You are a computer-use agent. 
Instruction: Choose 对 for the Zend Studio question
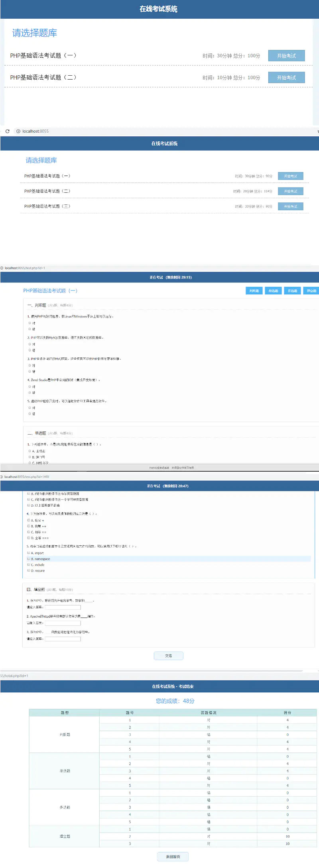[30, 386]
